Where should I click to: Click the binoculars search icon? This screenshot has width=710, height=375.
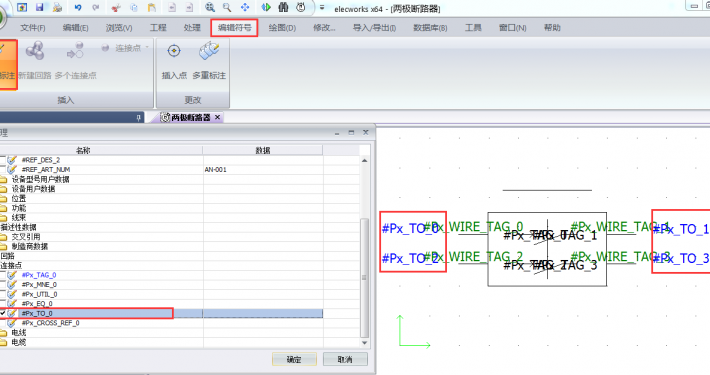283,7
